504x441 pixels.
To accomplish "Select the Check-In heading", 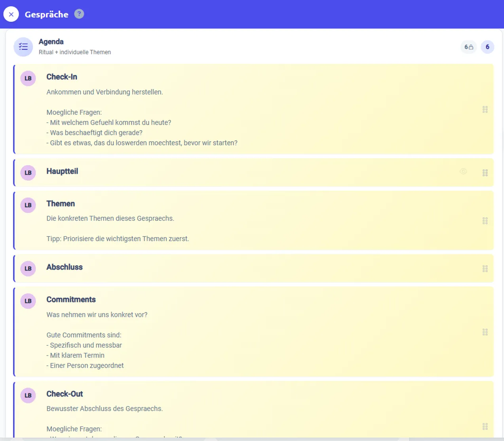I will (x=62, y=77).
